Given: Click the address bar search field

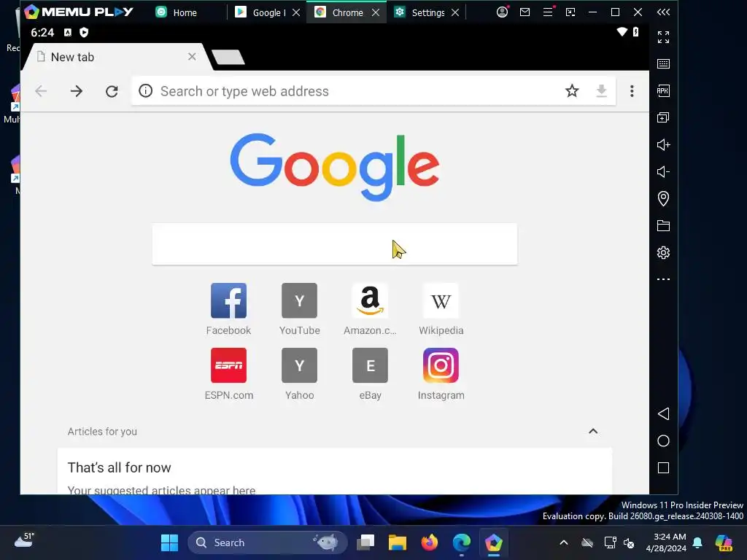Looking at the screenshot, I should click(x=373, y=91).
